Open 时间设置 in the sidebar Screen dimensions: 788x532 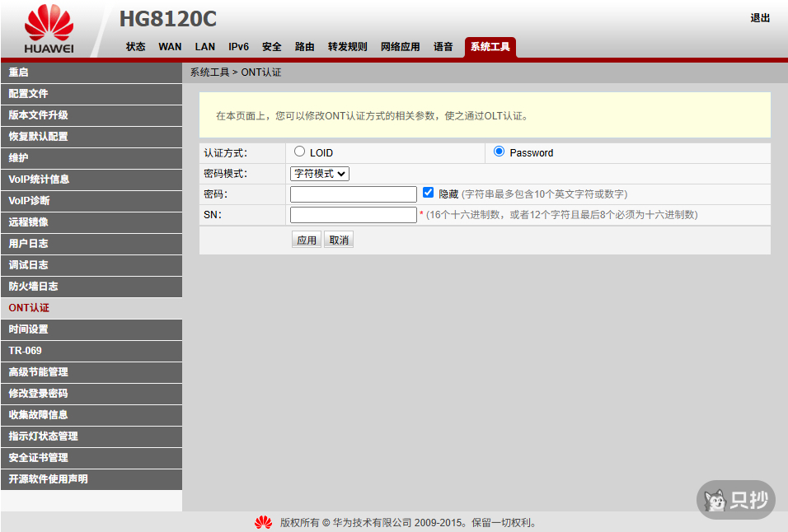coord(91,329)
